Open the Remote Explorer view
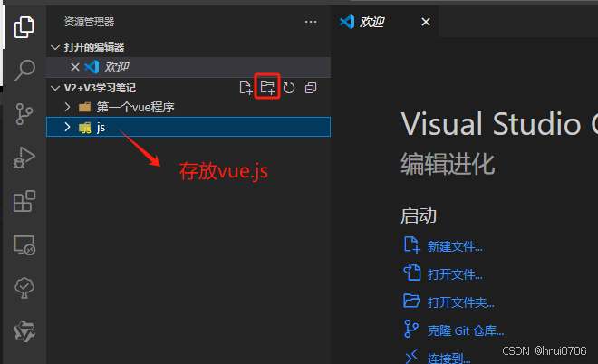Image resolution: width=598 pixels, height=364 pixels. pyautogui.click(x=24, y=244)
